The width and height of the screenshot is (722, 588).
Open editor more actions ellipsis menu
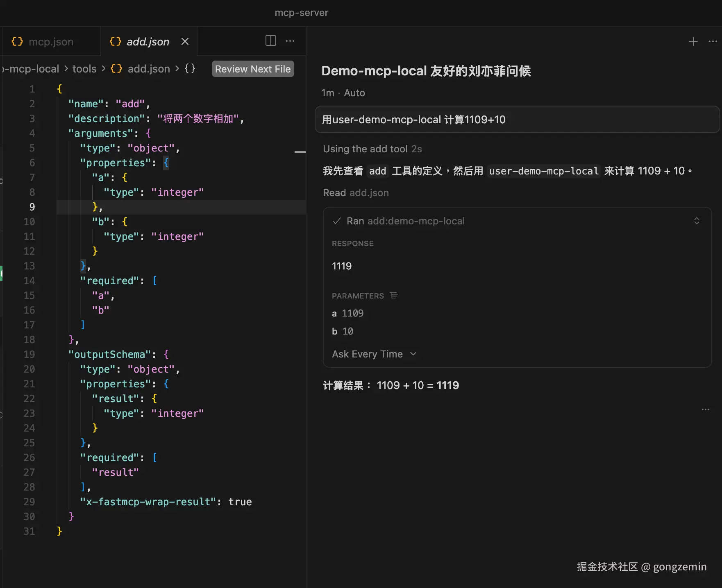click(x=290, y=41)
